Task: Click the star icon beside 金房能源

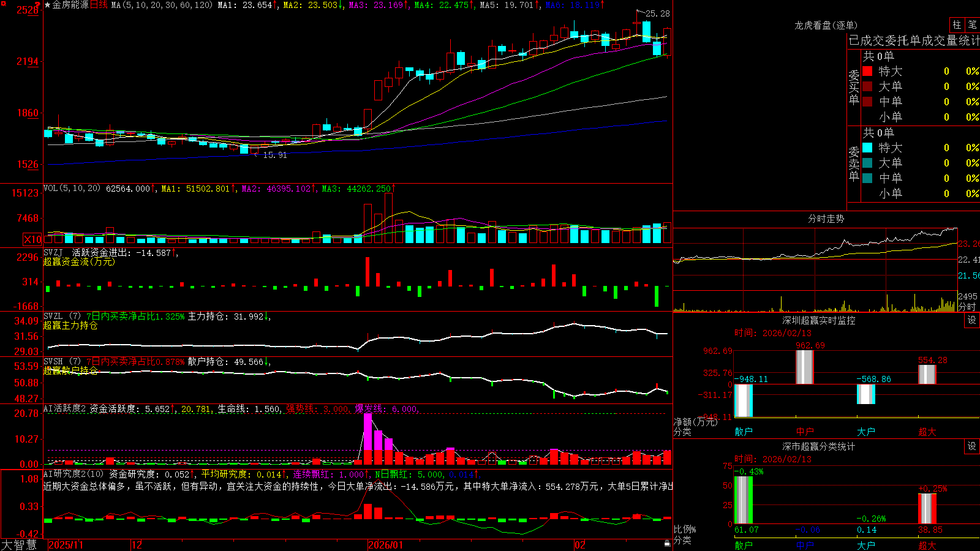Action: pyautogui.click(x=48, y=5)
